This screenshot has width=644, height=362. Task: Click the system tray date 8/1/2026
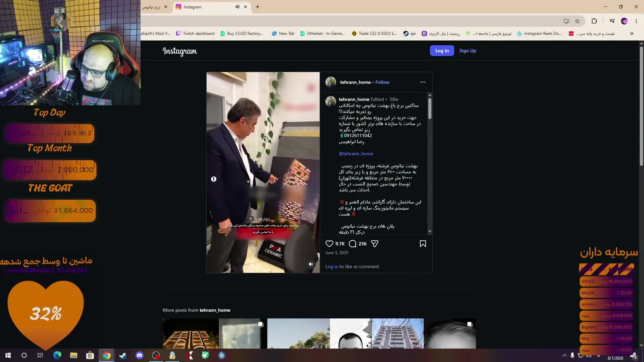tap(615, 358)
